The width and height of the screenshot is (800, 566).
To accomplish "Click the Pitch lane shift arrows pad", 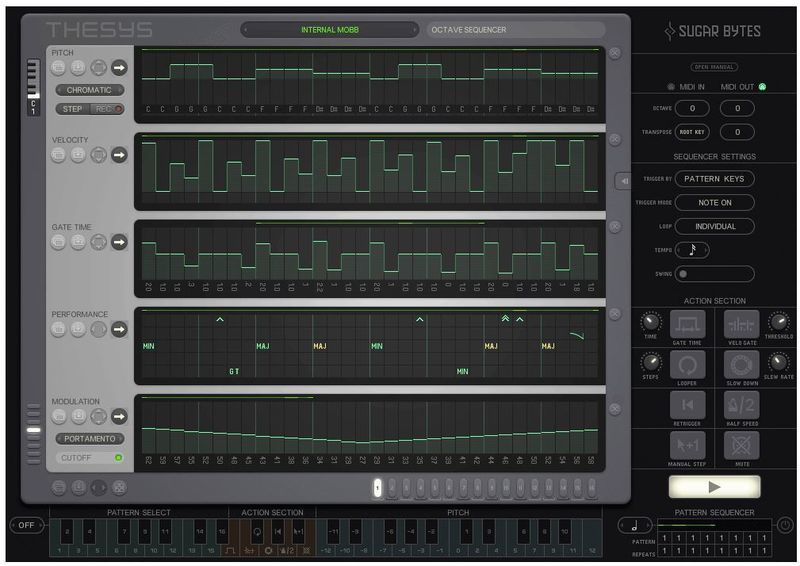I will point(98,67).
